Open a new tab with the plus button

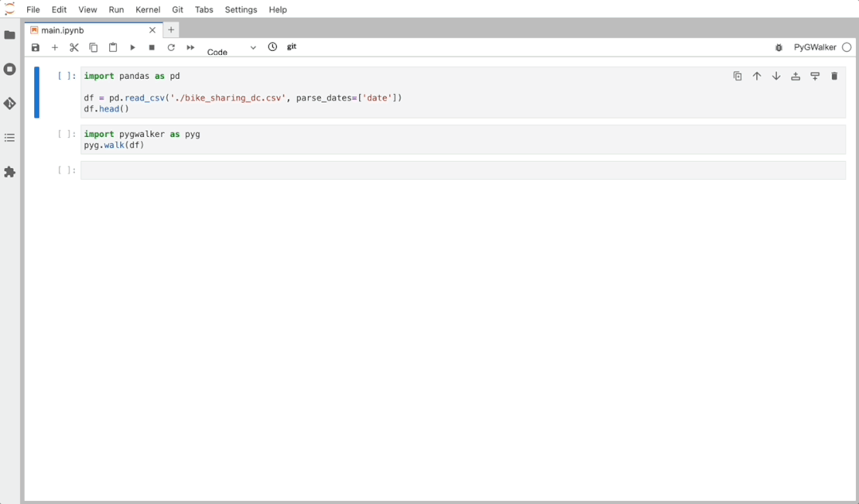click(170, 29)
